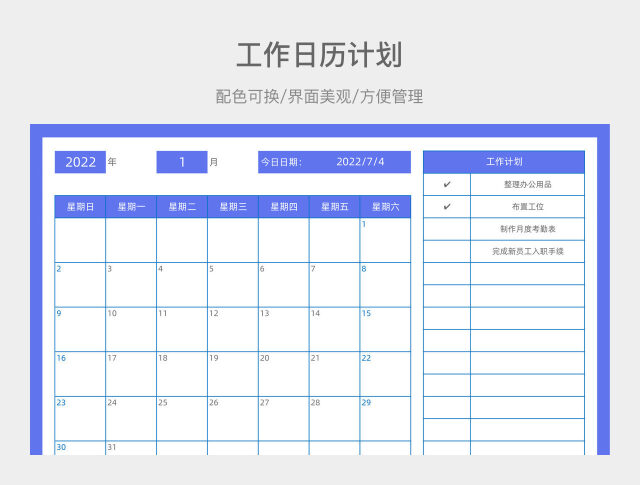The image size is (640, 485).
Task: Click the today's date value 2022/7/4
Action: pyautogui.click(x=360, y=162)
